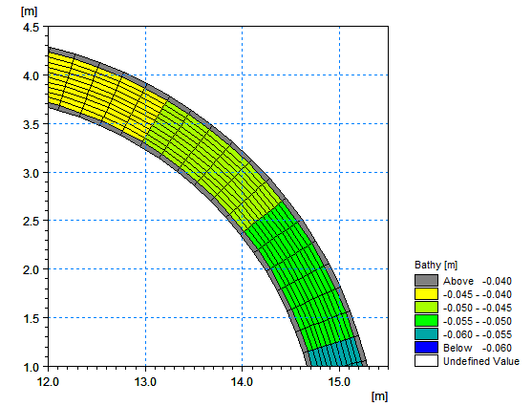Click the x-axis label 12.0
Image resolution: width=532 pixels, height=406 pixels.
tap(48, 382)
